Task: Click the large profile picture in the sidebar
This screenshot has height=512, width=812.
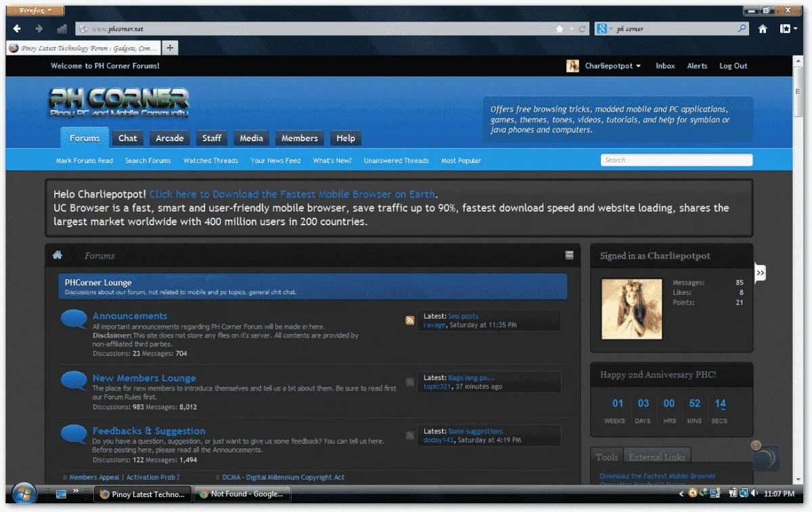Action: (632, 309)
